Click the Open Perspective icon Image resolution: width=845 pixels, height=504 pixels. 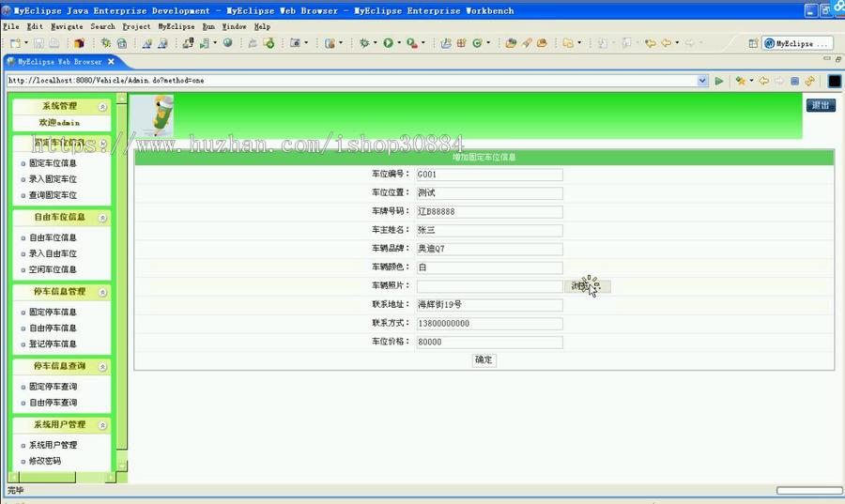753,43
